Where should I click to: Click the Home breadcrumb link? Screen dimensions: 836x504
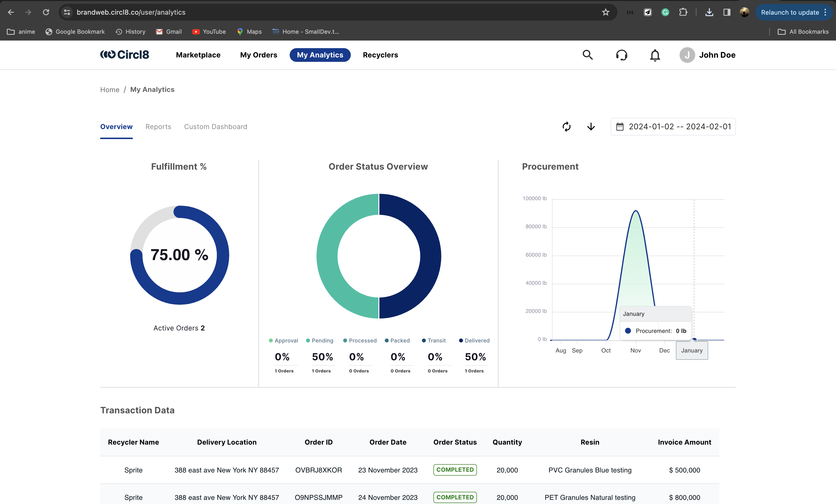(110, 89)
